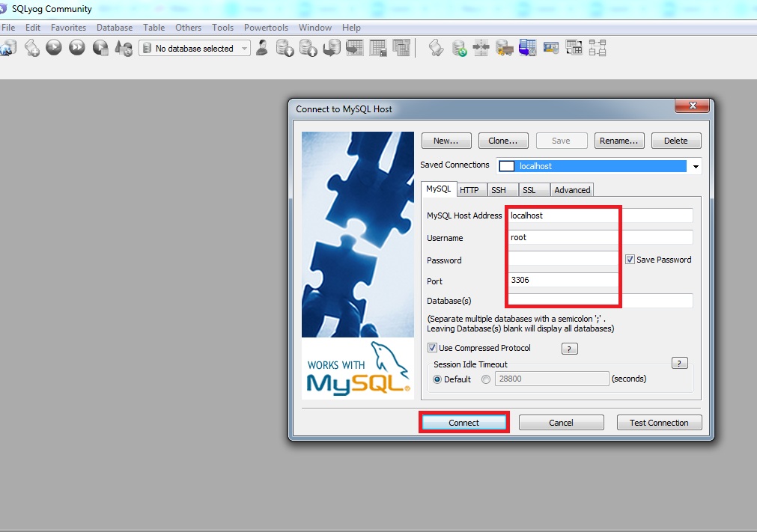
Task: Close the Connect to MySQL Host dialog
Action: 692,106
